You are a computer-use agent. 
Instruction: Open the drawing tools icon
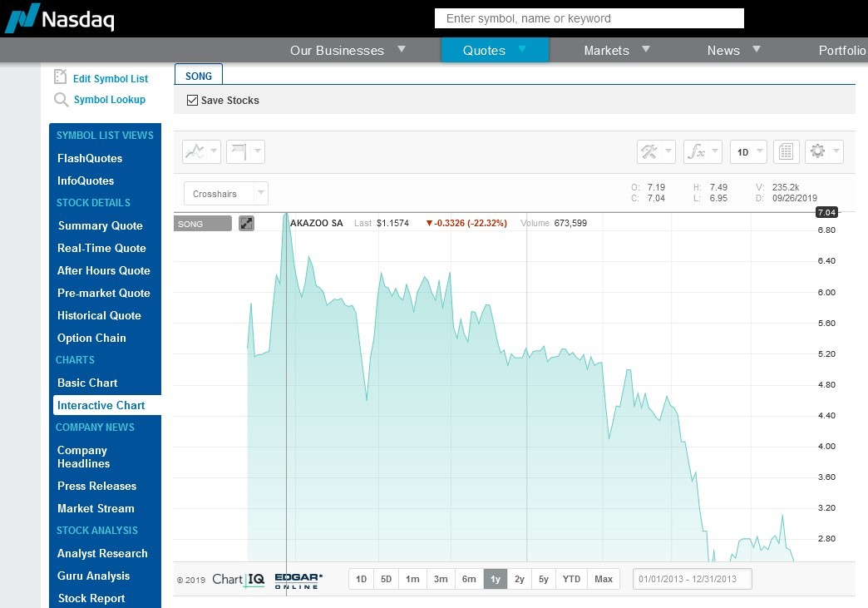point(649,151)
